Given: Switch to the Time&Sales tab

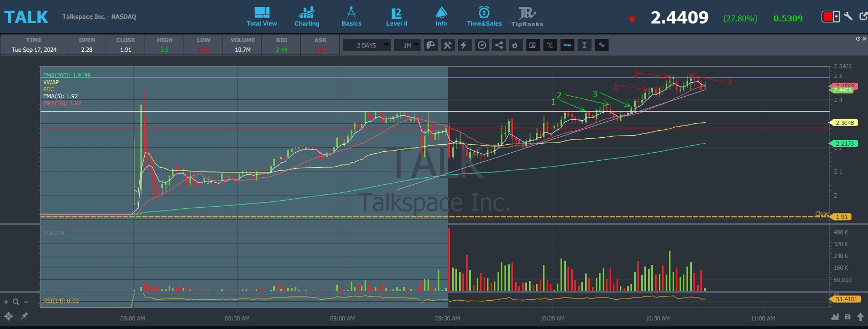Looking at the screenshot, I should [484, 17].
